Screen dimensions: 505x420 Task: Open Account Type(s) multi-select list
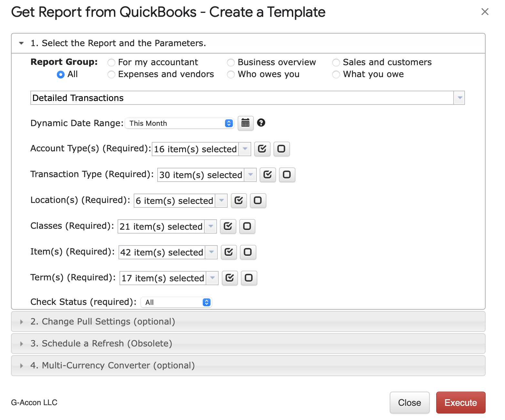tap(201, 149)
